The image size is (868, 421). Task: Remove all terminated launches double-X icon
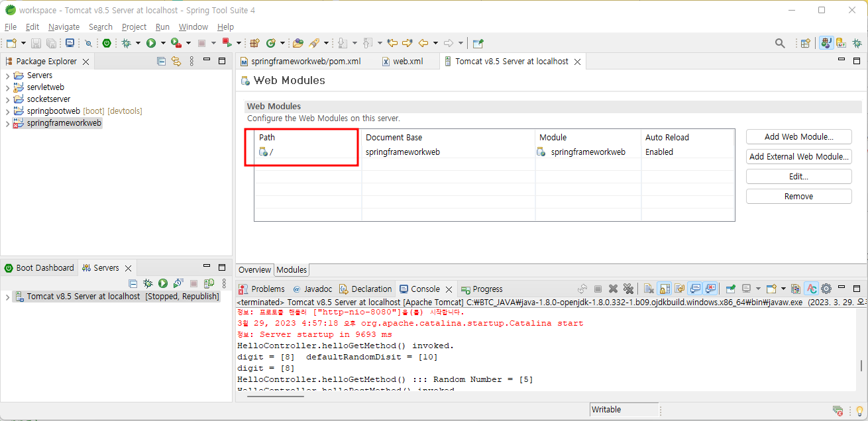coord(628,289)
